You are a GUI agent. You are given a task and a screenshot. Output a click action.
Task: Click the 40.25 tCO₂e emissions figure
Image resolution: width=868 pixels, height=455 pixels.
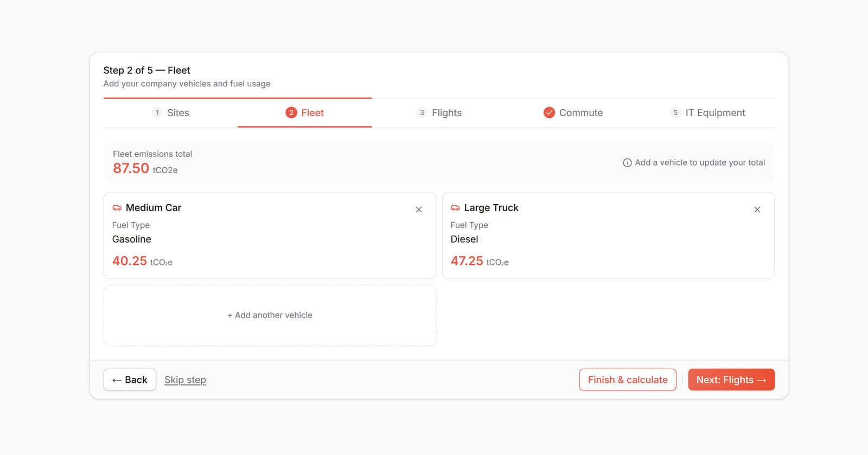[142, 261]
